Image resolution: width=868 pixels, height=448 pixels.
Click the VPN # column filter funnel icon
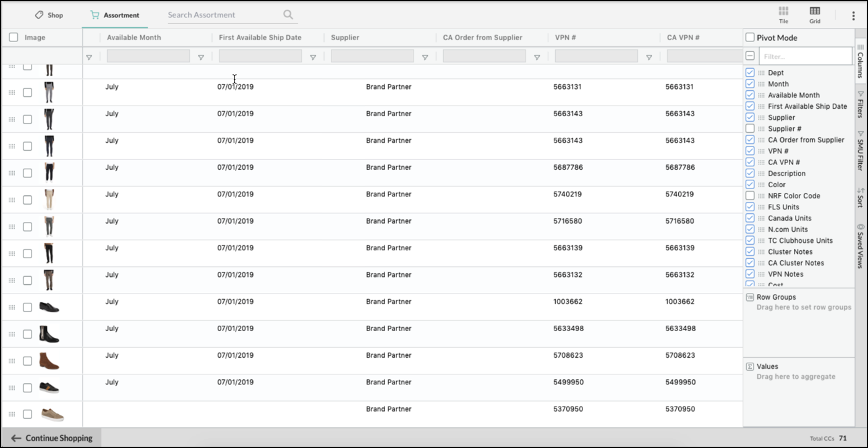[x=649, y=57]
